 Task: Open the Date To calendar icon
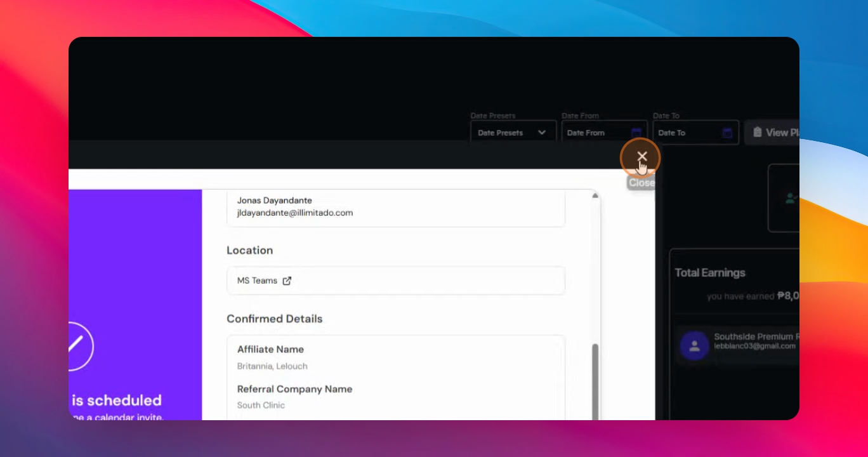tap(728, 133)
